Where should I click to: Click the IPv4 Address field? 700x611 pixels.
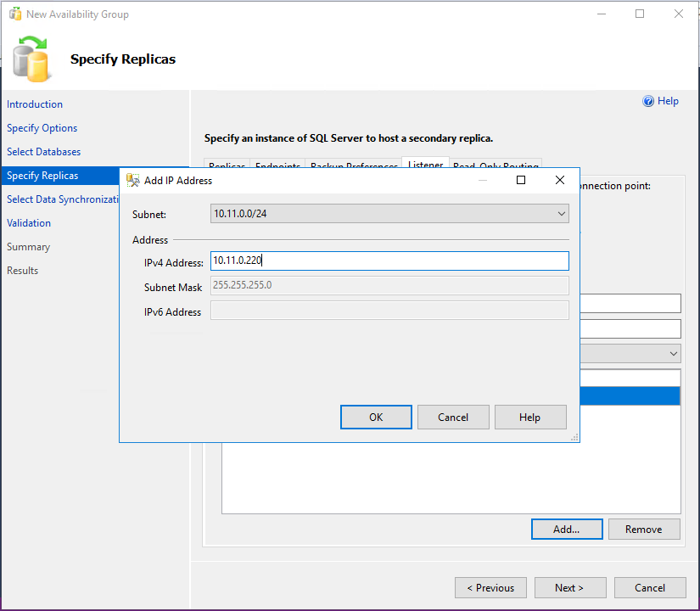(389, 261)
